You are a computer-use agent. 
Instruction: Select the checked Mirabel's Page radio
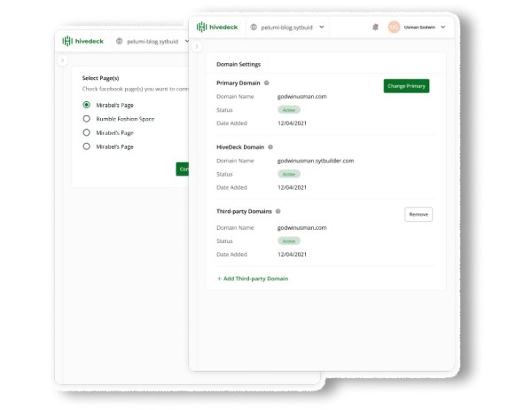tap(87, 105)
